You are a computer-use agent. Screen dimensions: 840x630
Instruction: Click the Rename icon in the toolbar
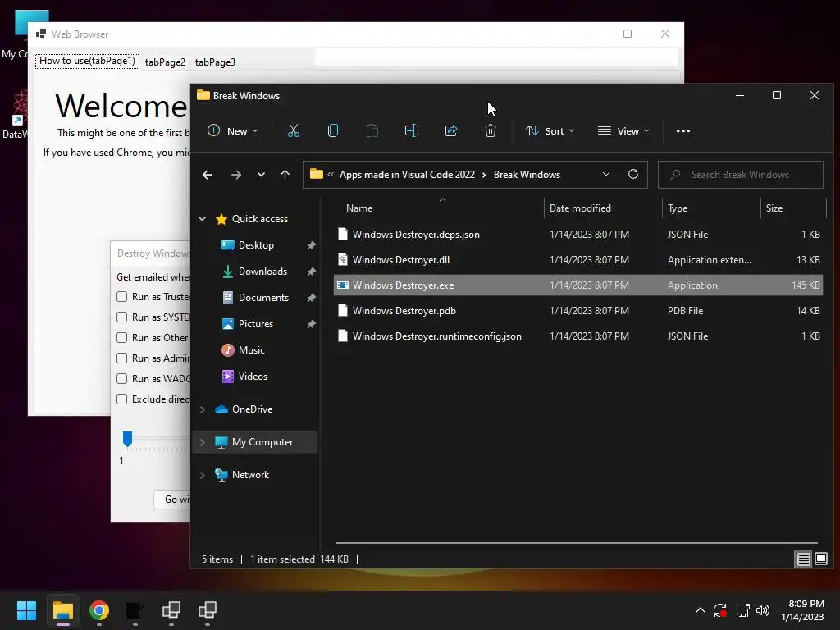pyautogui.click(x=412, y=130)
